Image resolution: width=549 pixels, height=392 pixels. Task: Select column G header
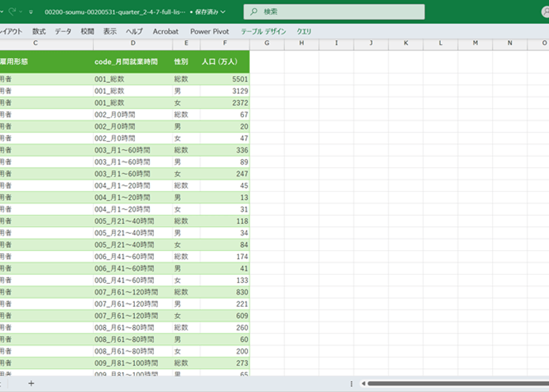coord(267,43)
